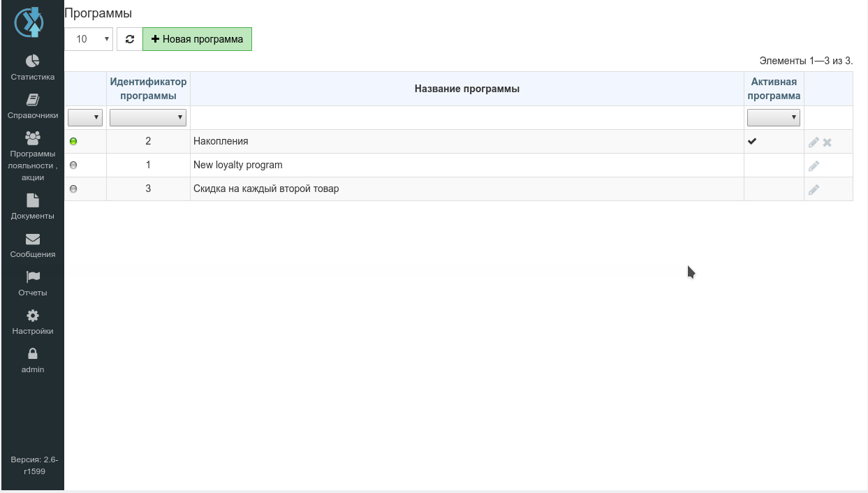Sort by Идентификатор программы column header
The height and width of the screenshot is (493, 868).
[x=148, y=89]
